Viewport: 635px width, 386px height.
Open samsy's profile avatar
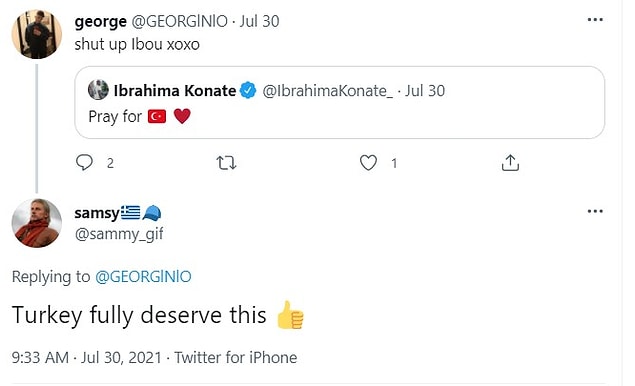36,223
